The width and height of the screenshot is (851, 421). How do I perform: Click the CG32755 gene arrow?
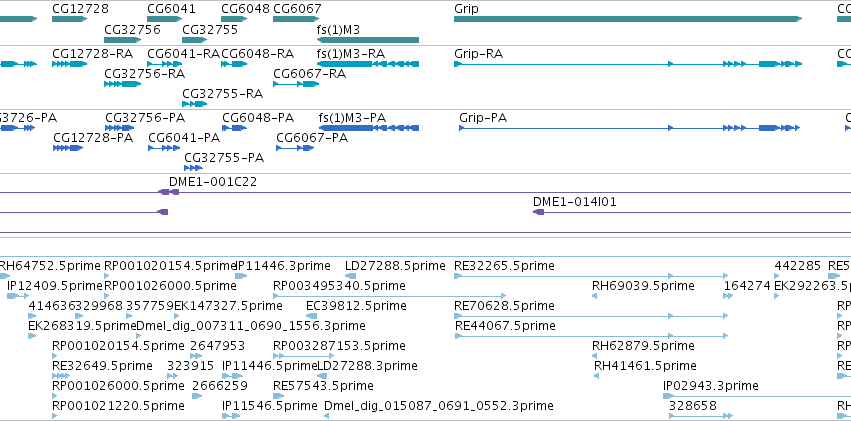(x=195, y=40)
